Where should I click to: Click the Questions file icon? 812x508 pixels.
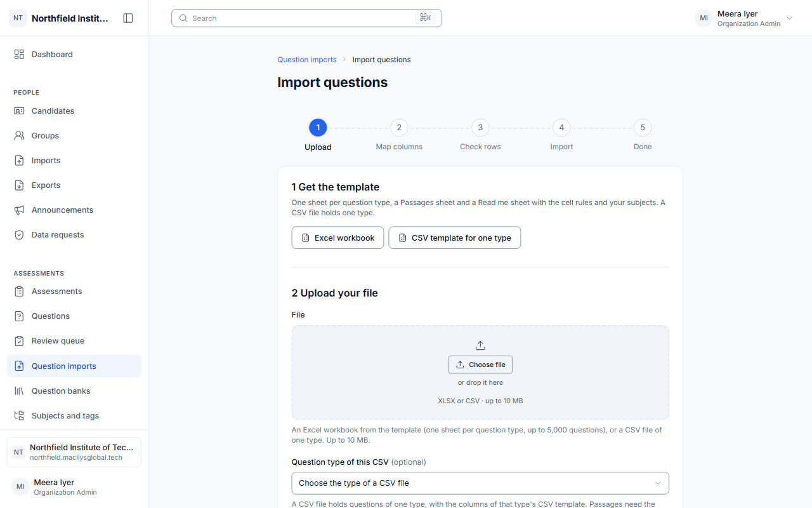[19, 316]
